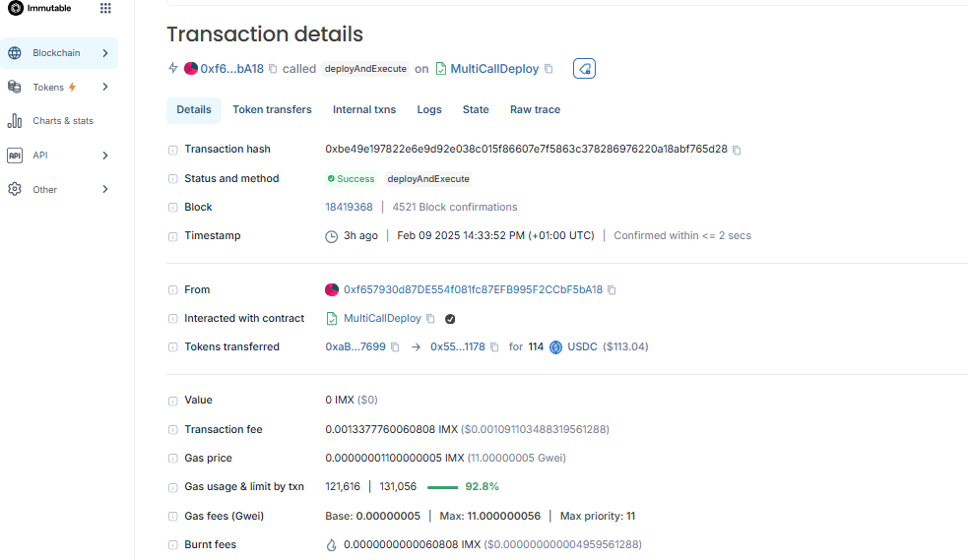Open the 0xf6...bA18 address link in the header
The height and width of the screenshot is (560, 968).
click(x=232, y=69)
